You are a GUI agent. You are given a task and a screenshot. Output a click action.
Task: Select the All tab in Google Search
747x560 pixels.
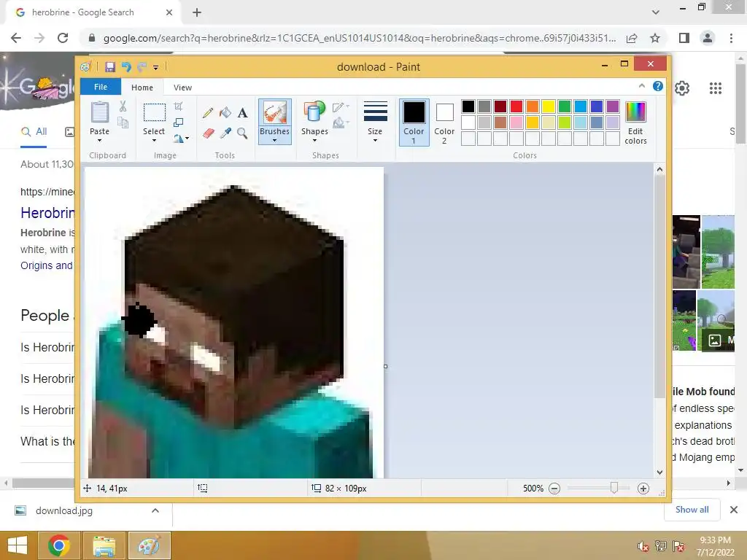34,132
